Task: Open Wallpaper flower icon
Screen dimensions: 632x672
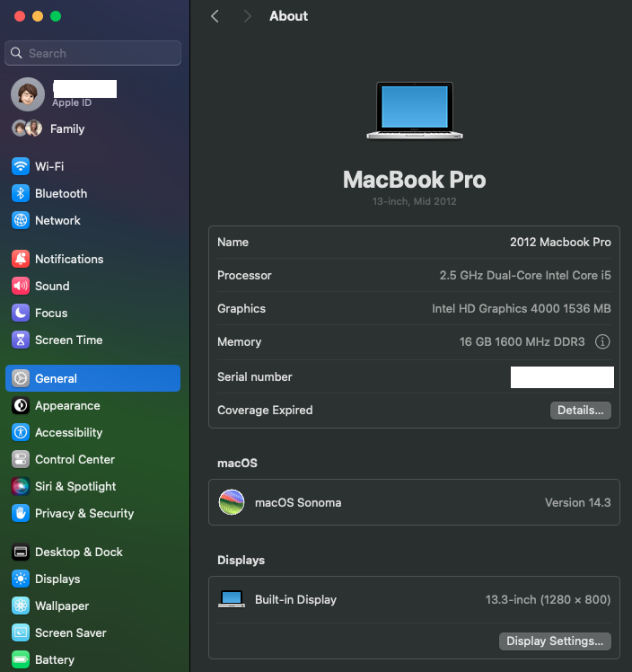Action: (21, 606)
